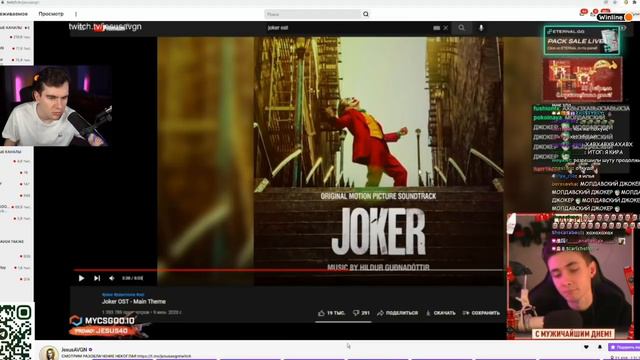
Task: Seek on the red YouTube progress bar
Action: point(288,270)
